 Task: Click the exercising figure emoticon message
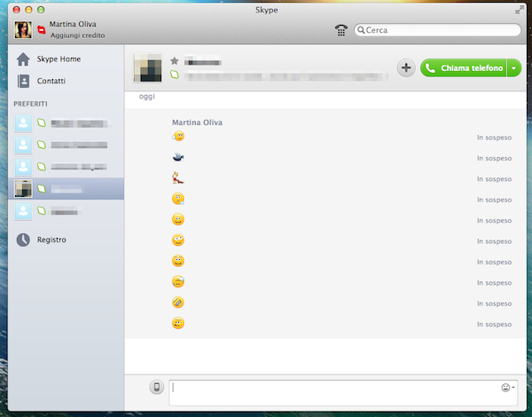(x=178, y=178)
